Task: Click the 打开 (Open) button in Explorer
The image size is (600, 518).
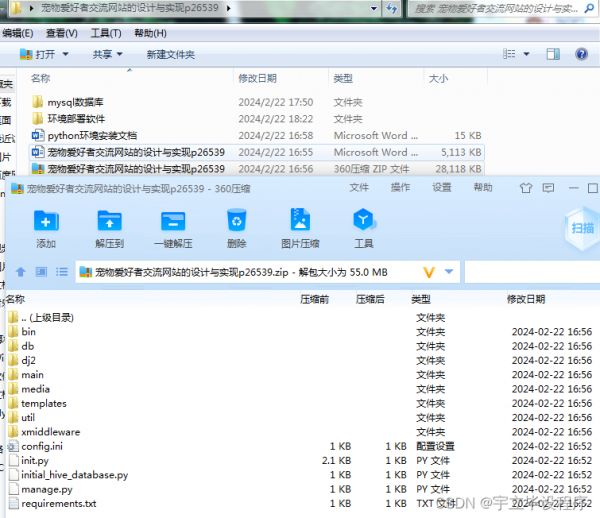Action: 37,54
